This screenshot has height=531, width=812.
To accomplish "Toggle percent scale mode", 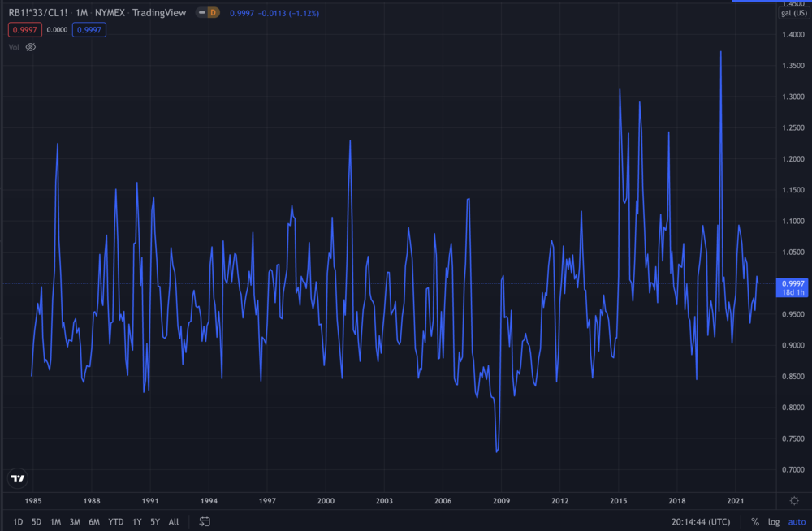I will tap(754, 521).
